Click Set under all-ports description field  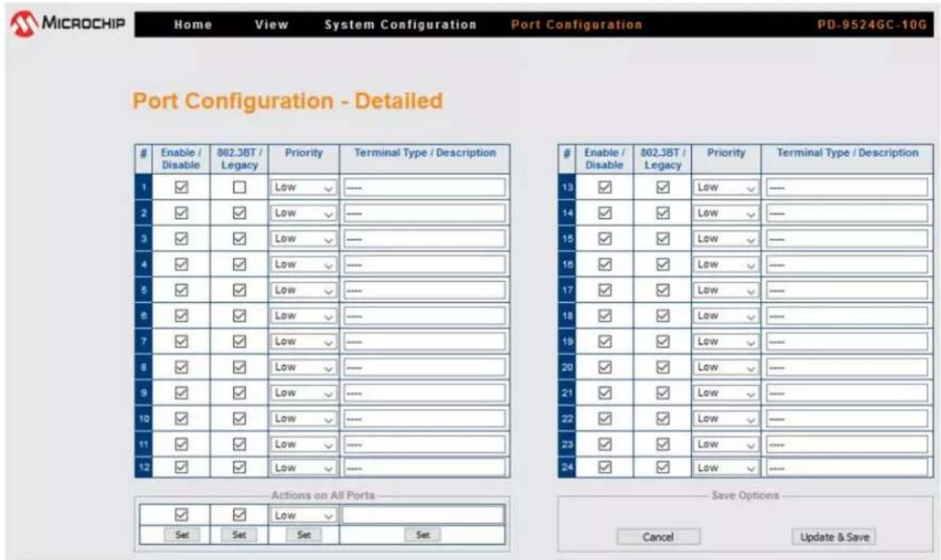tap(423, 535)
